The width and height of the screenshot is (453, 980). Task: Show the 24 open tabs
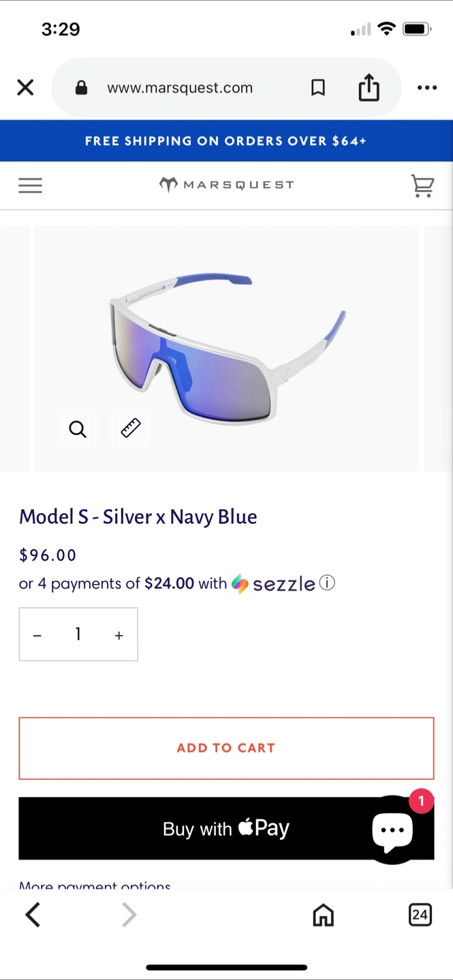[420, 915]
